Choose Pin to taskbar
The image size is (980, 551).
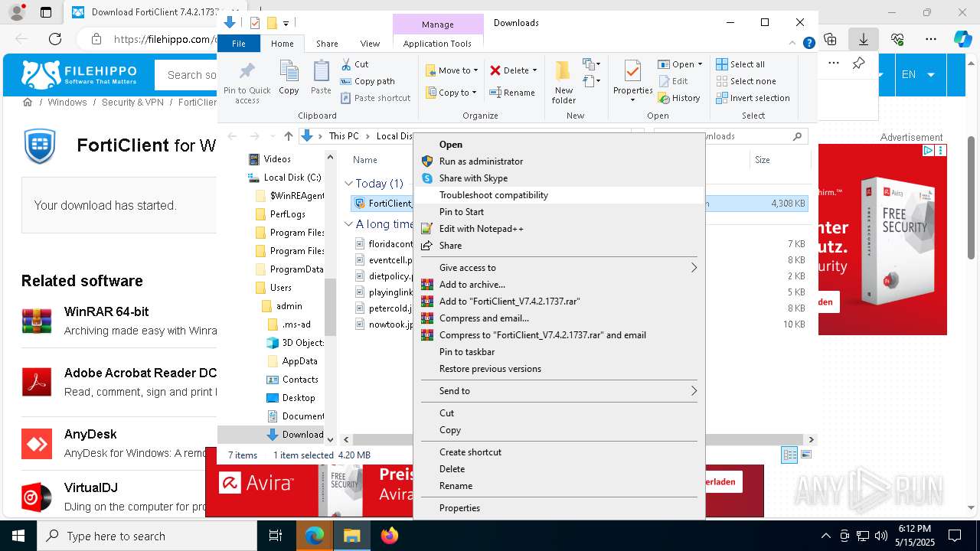(x=559, y=352)
